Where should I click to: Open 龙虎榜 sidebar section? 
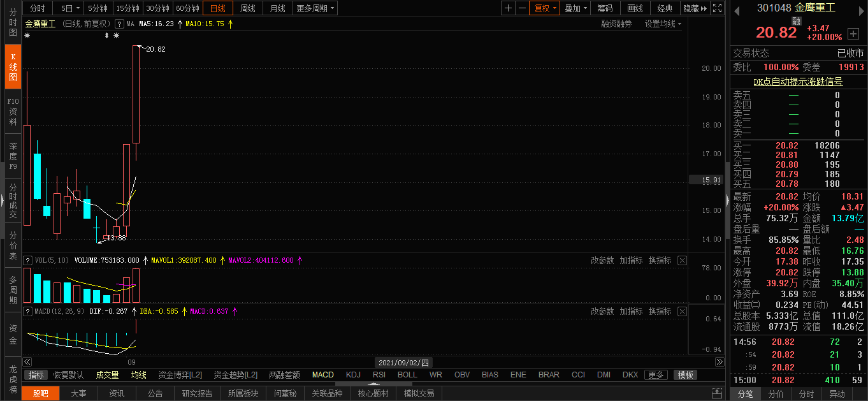click(13, 379)
